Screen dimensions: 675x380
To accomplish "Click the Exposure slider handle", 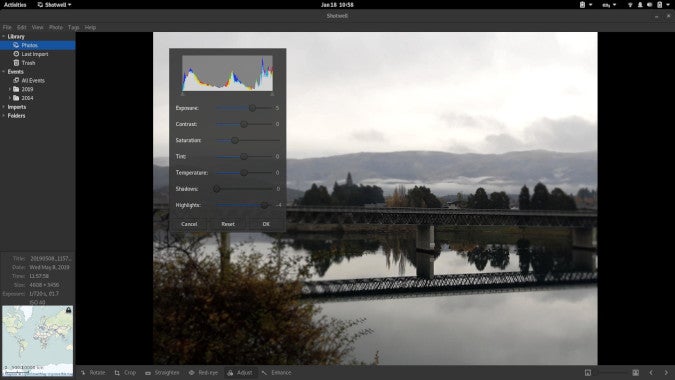I will [x=252, y=108].
